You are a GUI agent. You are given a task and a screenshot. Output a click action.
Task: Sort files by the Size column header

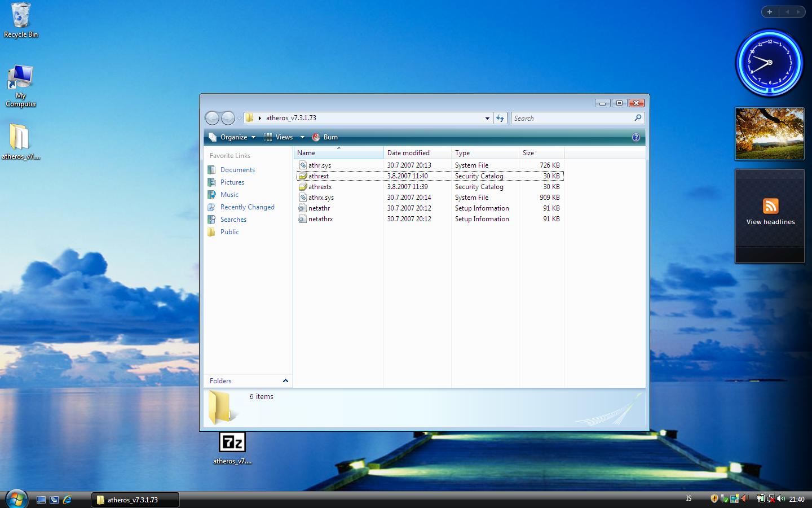tap(541, 153)
